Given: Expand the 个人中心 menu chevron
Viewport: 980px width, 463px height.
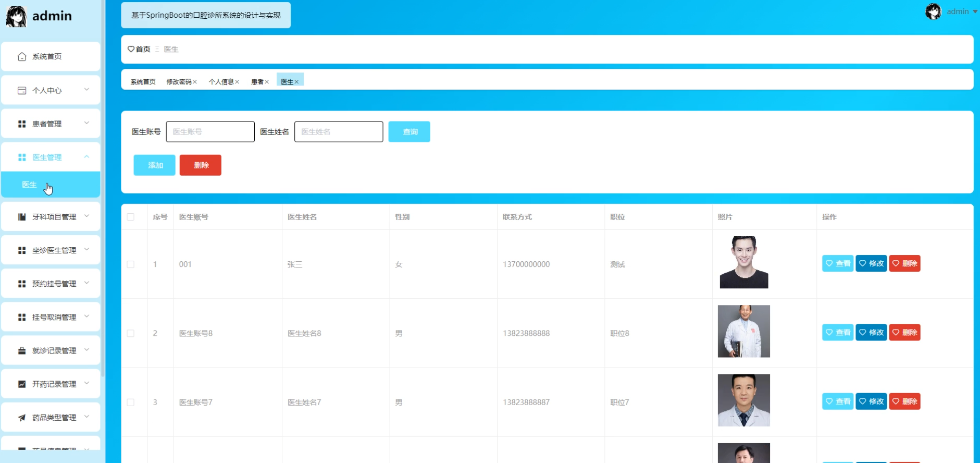Looking at the screenshot, I should click(86, 90).
